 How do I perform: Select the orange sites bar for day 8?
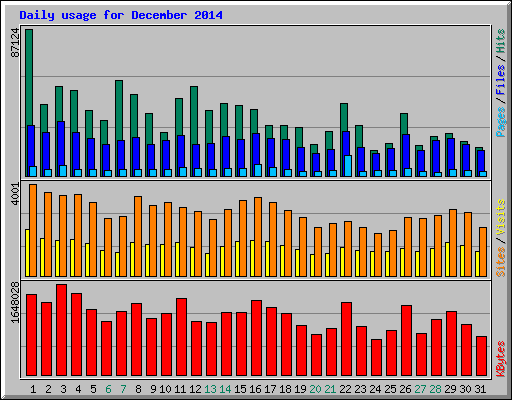(x=138, y=236)
